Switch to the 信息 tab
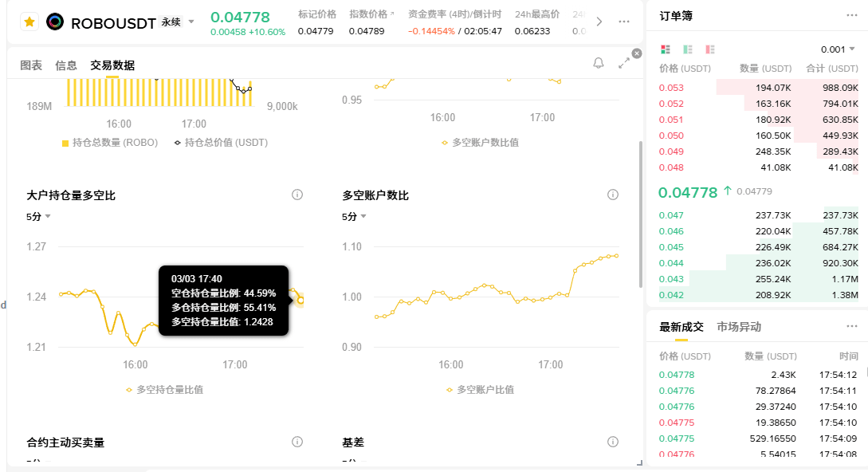This screenshot has height=472, width=868. [66, 65]
